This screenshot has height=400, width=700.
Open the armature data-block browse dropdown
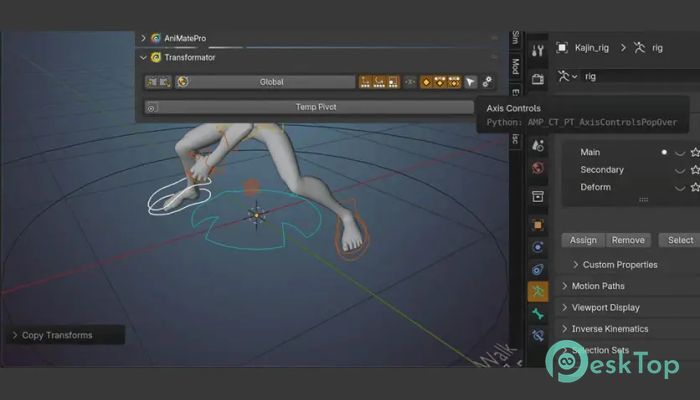[x=567, y=76]
